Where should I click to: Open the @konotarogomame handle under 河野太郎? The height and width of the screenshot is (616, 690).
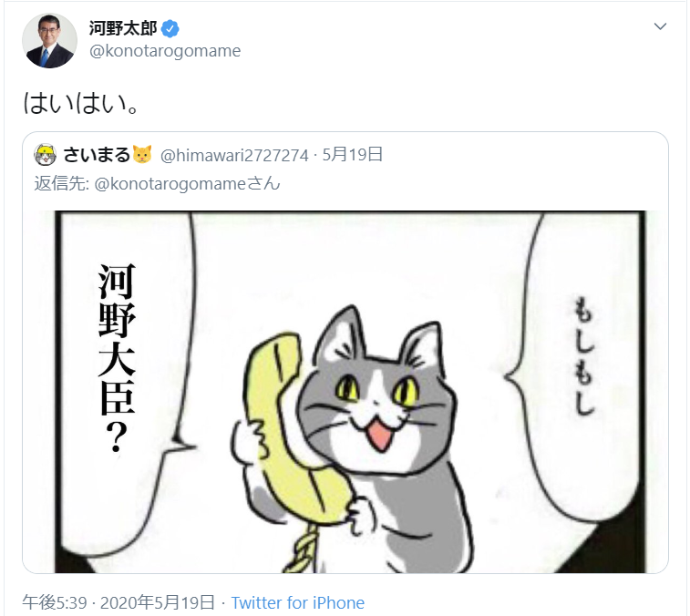tap(165, 51)
